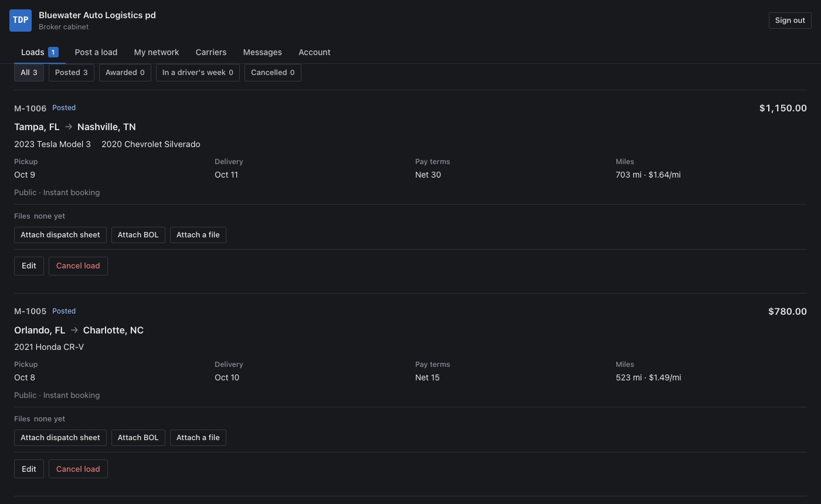Attach a file to load M-1006
Screen dimensions: 821x504
pos(198,235)
